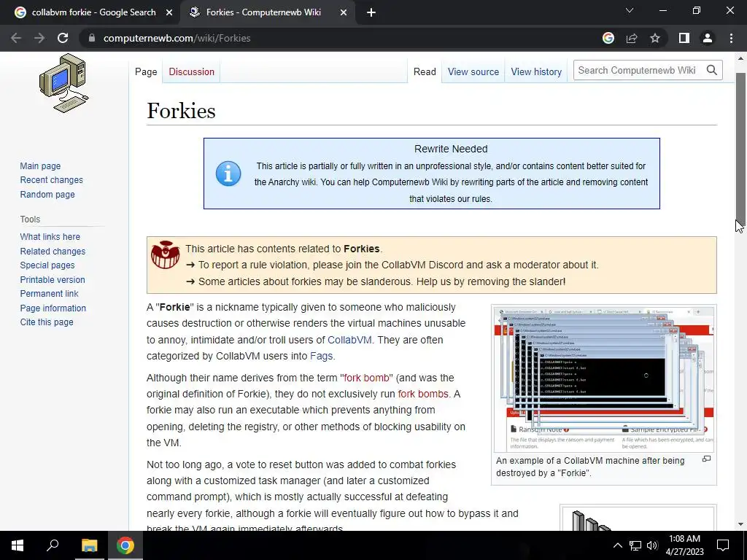Open the destroyed CollabVM machine thumbnail
The image size is (747, 560).
click(603, 378)
